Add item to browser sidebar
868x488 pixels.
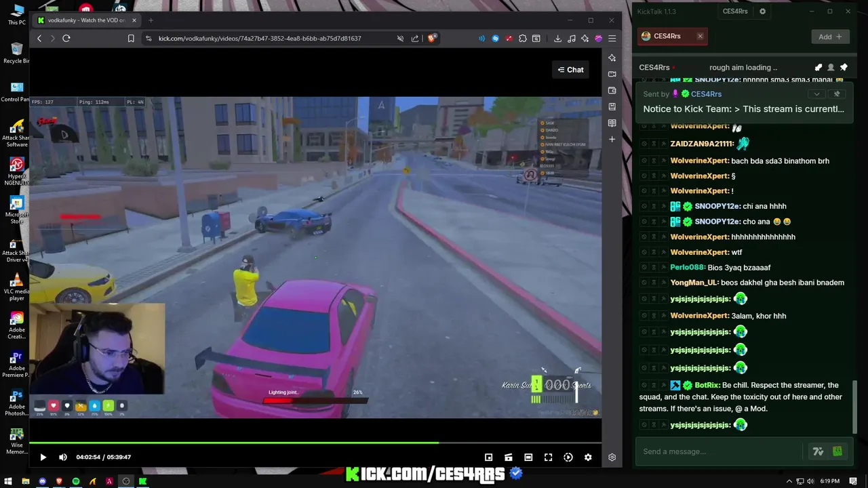point(612,139)
